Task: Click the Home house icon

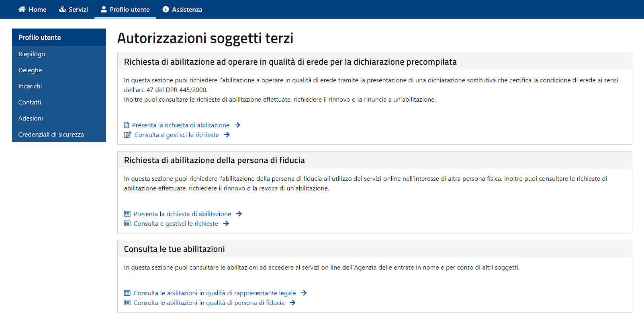Action: 22,9
